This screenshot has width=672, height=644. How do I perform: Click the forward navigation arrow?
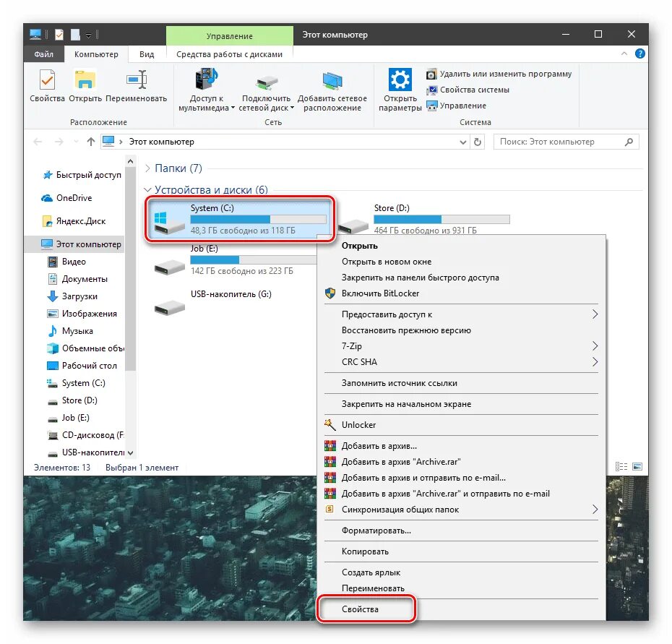point(59,142)
